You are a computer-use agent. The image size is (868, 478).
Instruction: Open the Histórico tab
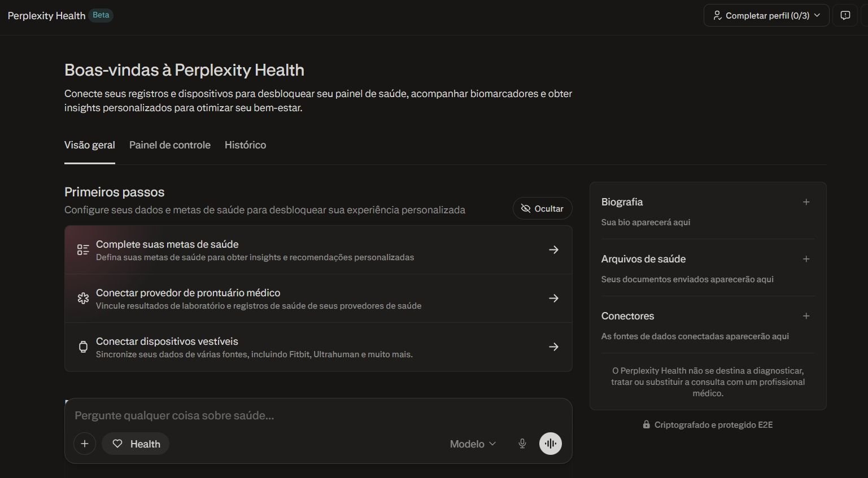point(245,145)
